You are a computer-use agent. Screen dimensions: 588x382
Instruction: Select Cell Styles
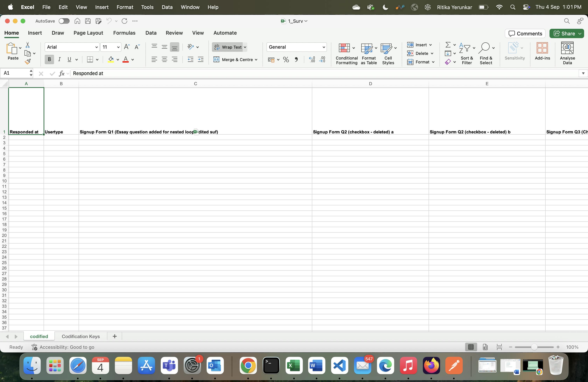[387, 53]
